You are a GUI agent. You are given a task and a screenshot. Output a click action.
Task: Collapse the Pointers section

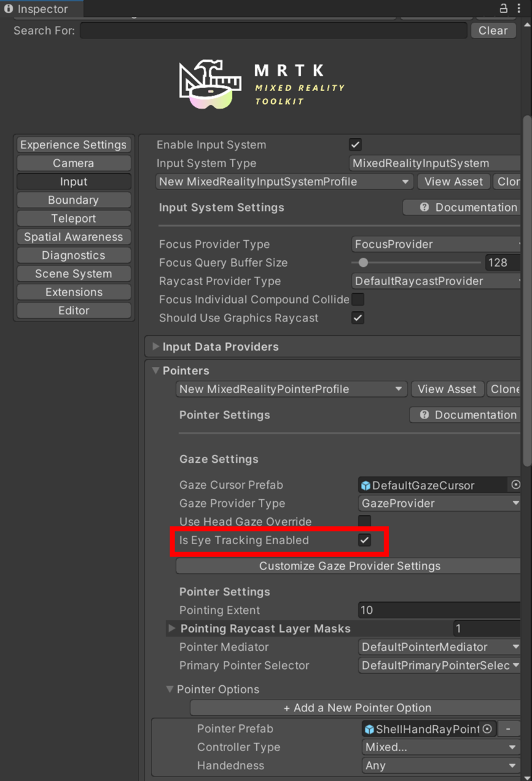click(x=155, y=370)
